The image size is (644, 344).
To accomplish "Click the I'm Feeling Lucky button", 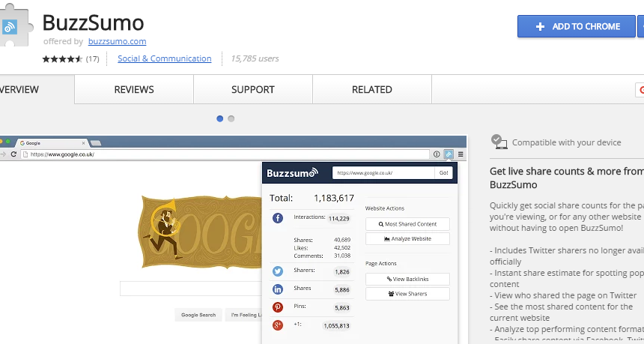I will coord(244,315).
